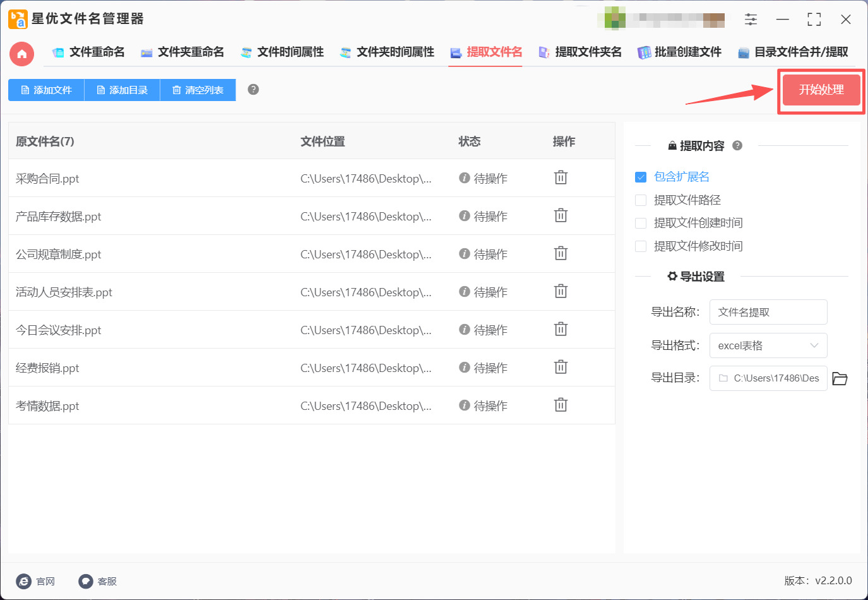Remove 公司规章制度.ppt using its trash icon
The height and width of the screenshot is (600, 868).
[561, 254]
